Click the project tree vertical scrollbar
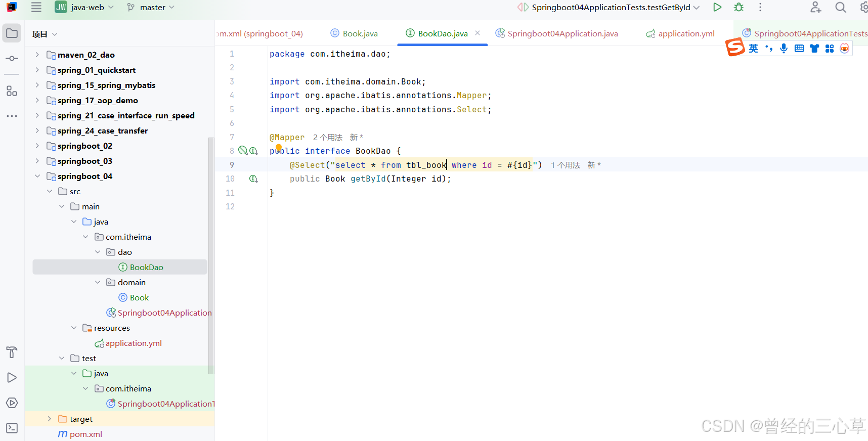 click(x=211, y=255)
